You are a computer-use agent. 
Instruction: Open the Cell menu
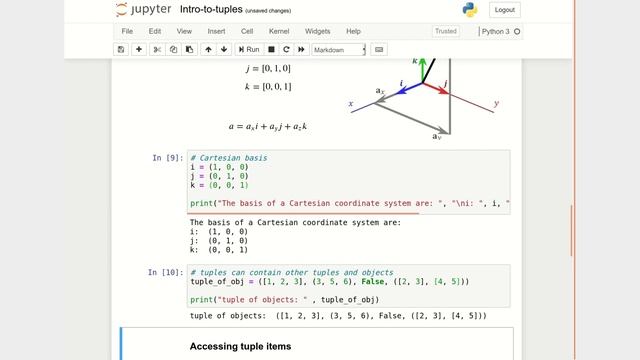click(x=247, y=31)
